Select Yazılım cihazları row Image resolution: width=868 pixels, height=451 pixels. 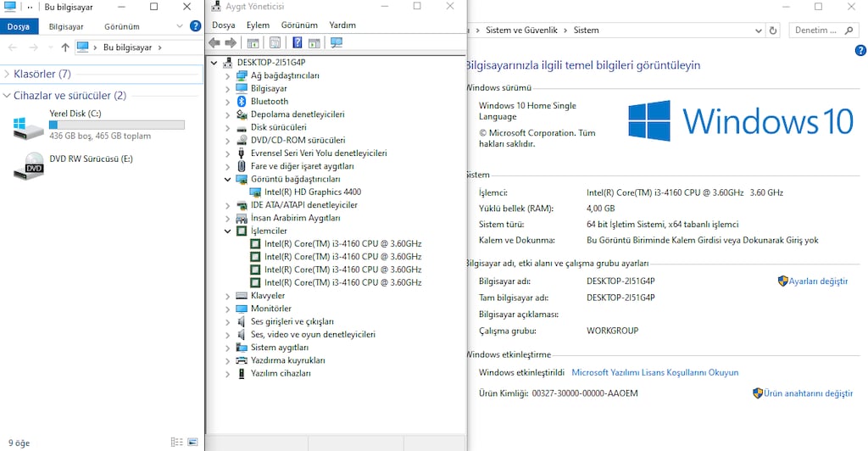click(281, 374)
